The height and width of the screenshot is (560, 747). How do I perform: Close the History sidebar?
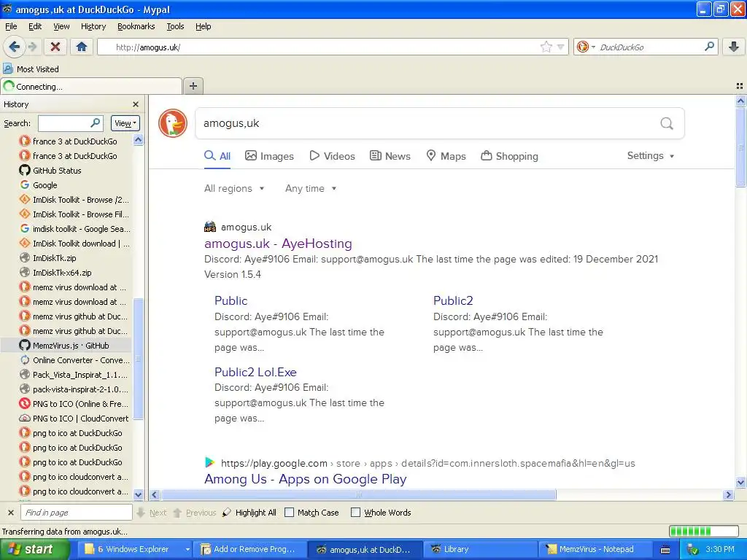click(136, 104)
